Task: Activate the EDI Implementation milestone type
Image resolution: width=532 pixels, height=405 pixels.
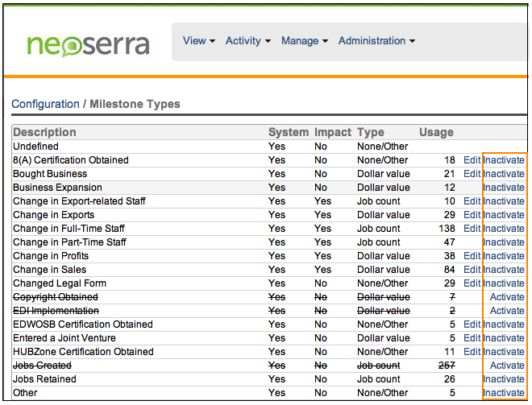Action: pyautogui.click(x=507, y=311)
